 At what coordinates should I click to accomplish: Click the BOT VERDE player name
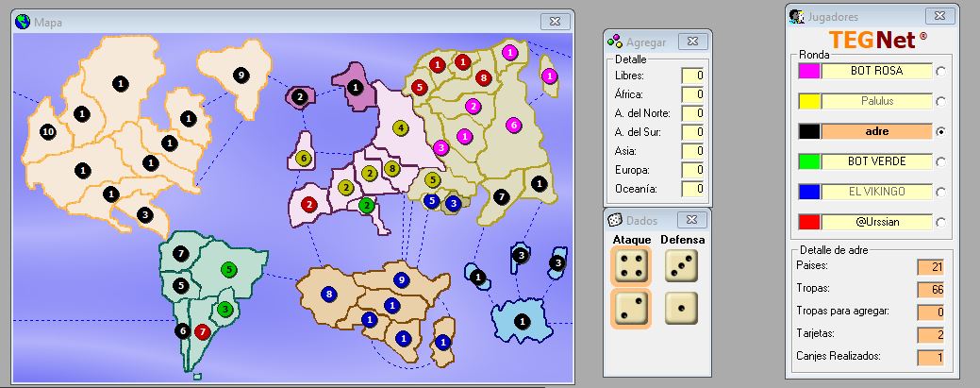[876, 161]
